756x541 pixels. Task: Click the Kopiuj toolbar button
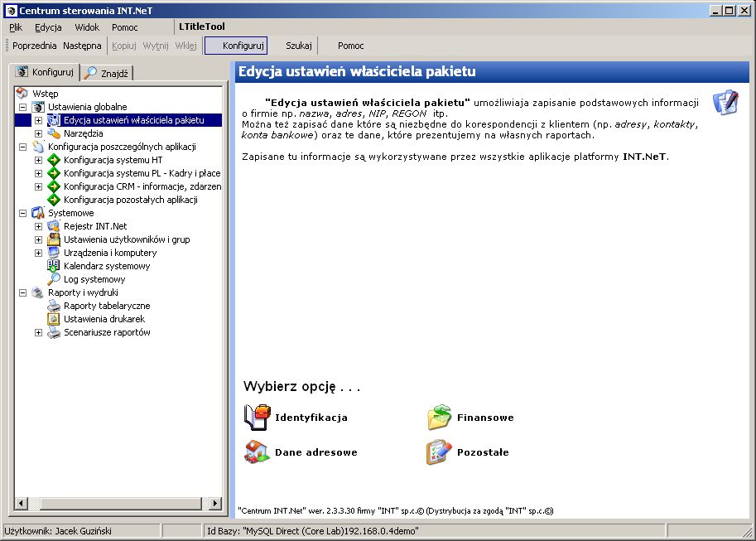pos(124,46)
